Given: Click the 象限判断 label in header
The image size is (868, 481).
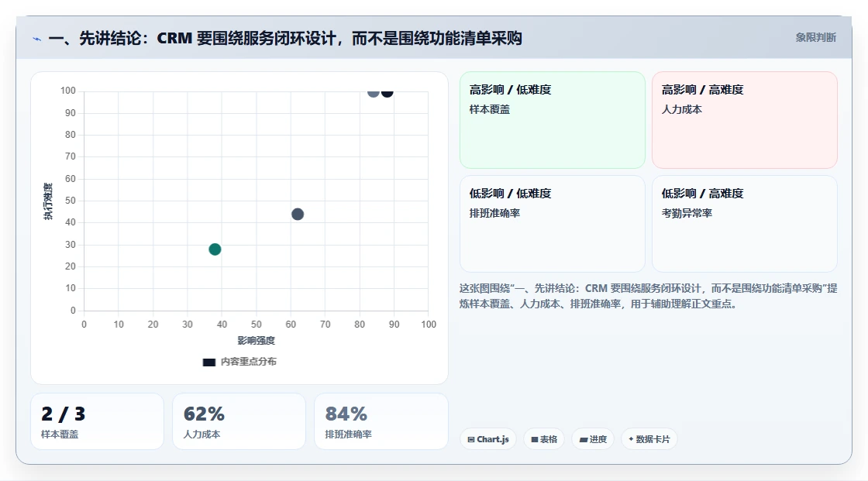Looking at the screenshot, I should point(815,38).
